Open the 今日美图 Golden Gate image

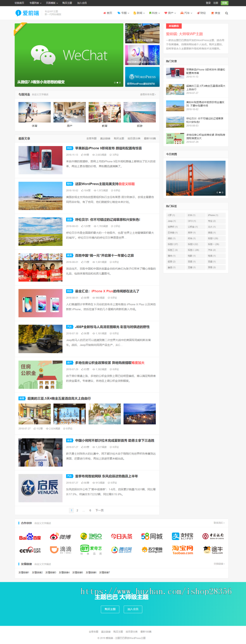point(196,178)
